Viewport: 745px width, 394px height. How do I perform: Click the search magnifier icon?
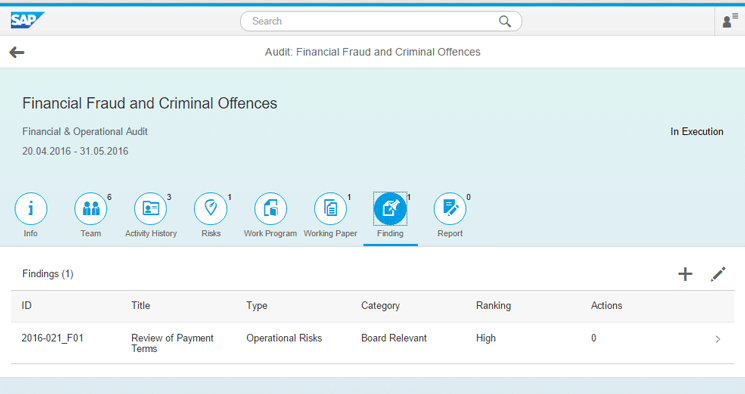(x=505, y=21)
